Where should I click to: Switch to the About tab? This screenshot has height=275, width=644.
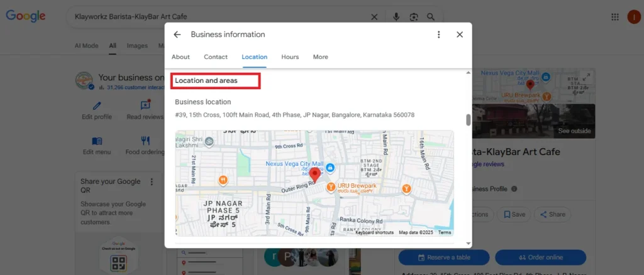click(180, 57)
